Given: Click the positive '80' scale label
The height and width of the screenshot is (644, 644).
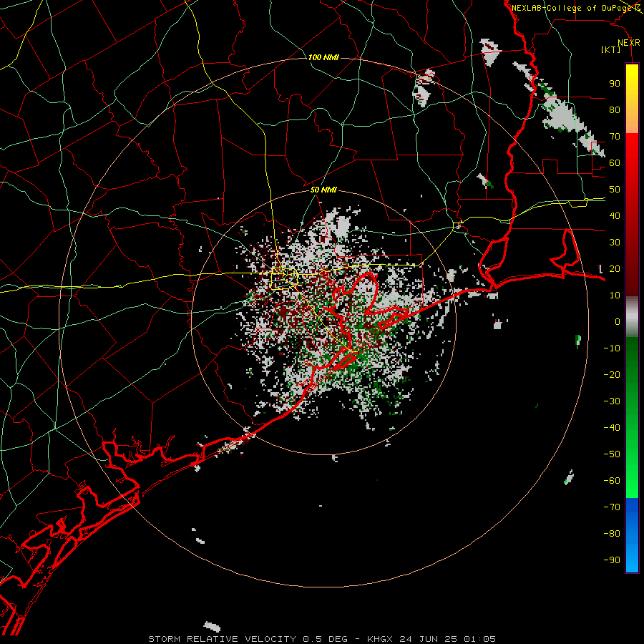Looking at the screenshot, I should pos(615,110).
